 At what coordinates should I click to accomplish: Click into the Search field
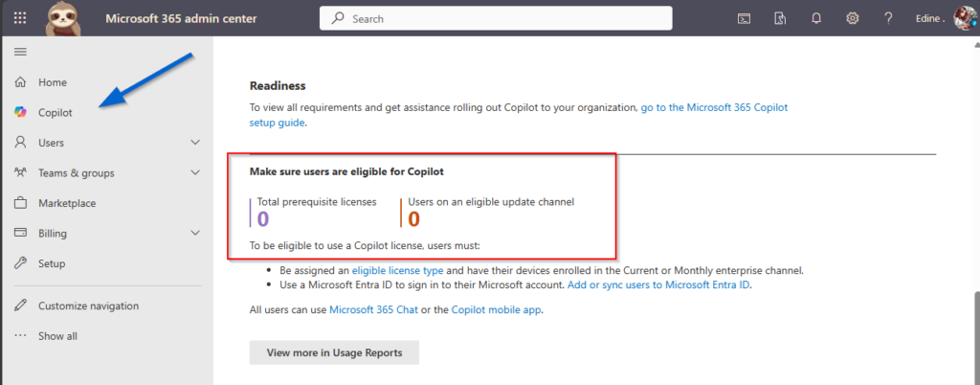[496, 19]
